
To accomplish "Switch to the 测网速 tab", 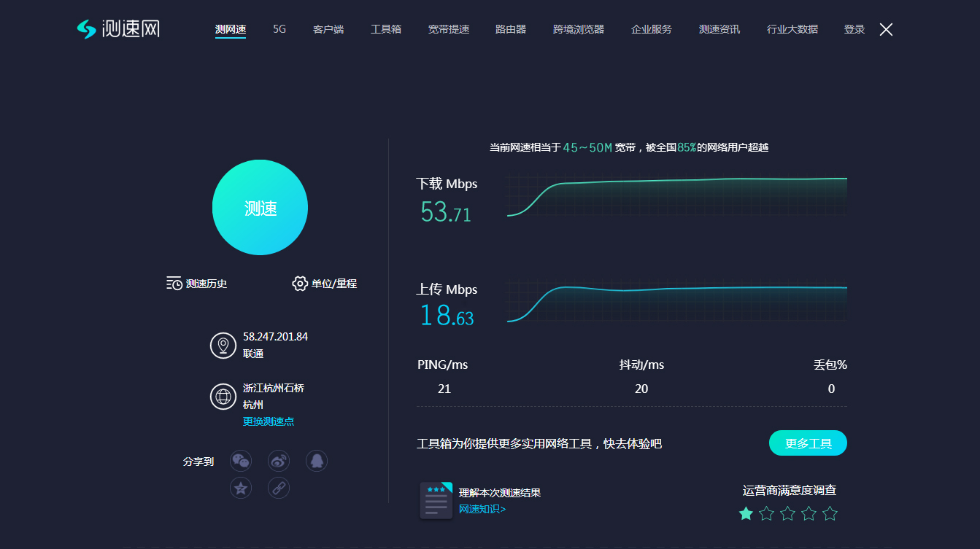I will point(231,30).
